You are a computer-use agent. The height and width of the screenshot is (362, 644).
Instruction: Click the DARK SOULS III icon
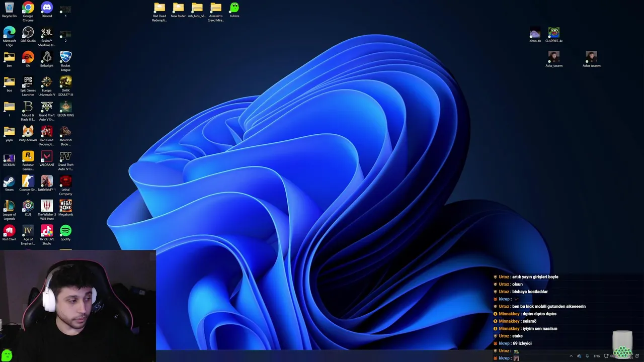click(65, 86)
